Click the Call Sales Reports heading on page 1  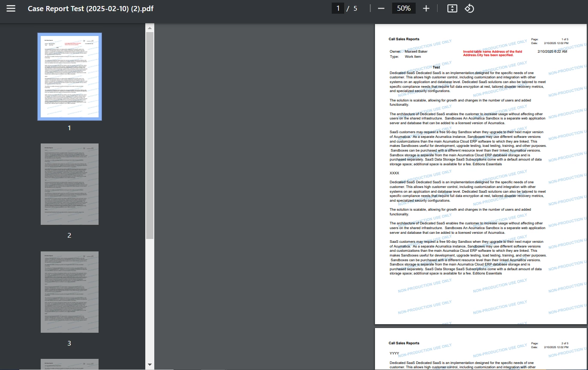(404, 39)
